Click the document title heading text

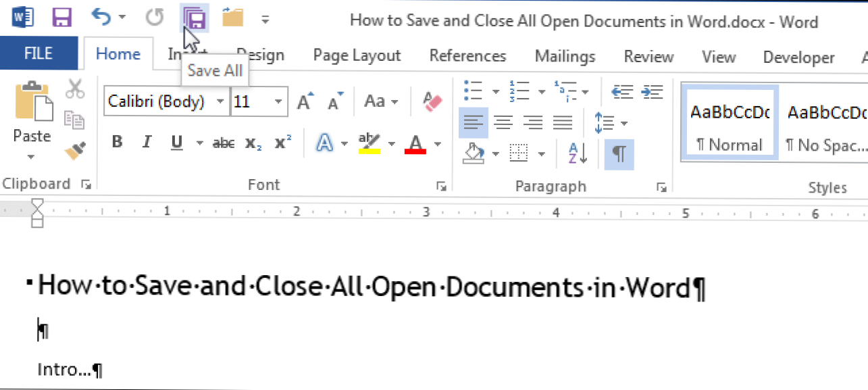tap(372, 287)
